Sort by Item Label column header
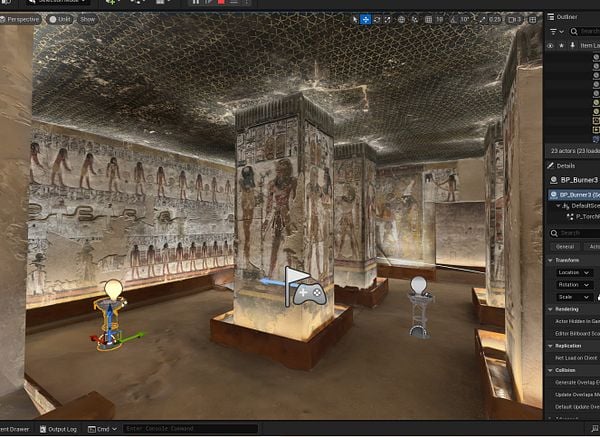600x437 pixels. pos(590,46)
